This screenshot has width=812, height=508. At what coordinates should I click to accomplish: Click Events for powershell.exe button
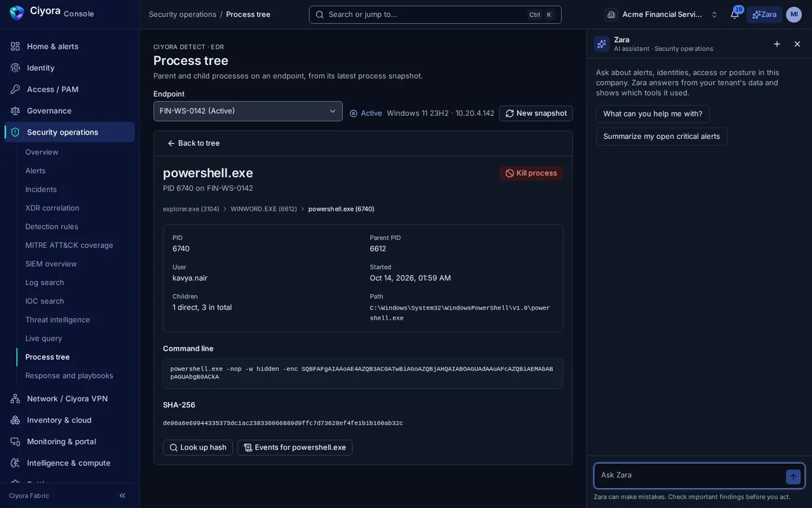[295, 448]
